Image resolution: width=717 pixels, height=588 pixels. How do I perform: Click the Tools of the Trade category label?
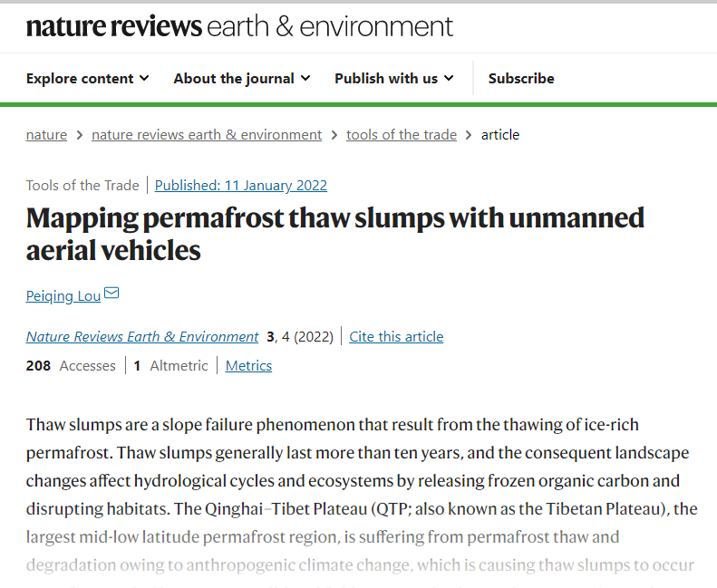pos(82,186)
